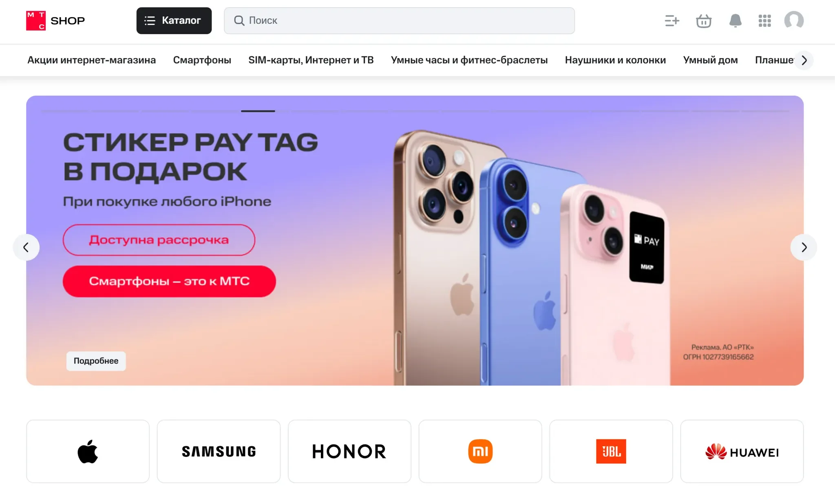The image size is (835, 504).
Task: Focus the Поиск search field
Action: coord(399,20)
